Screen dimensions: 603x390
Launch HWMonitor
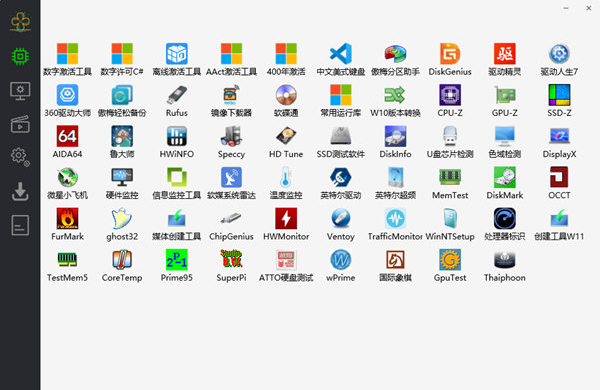[x=286, y=224]
